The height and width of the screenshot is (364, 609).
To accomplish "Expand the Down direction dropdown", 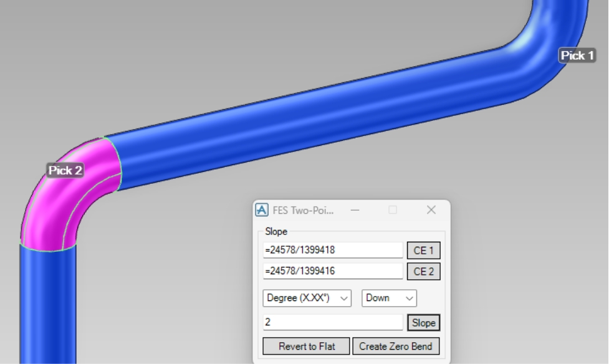I will (x=390, y=298).
